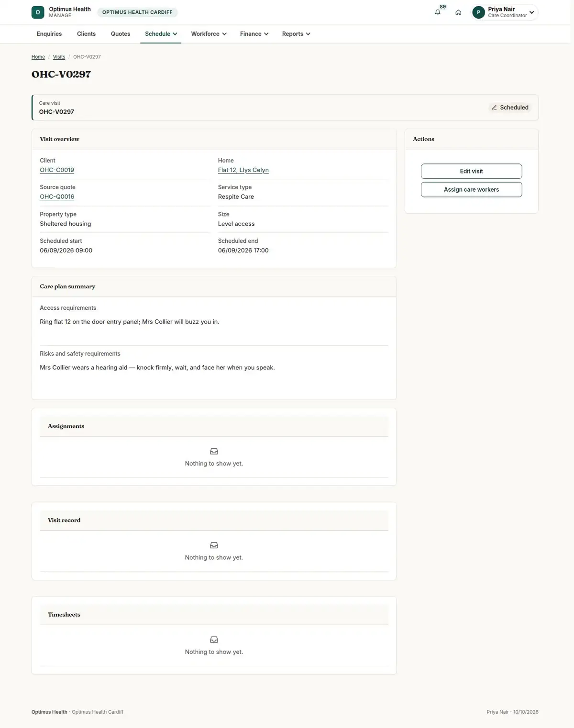Go to home via house icon
574x728 pixels.
(458, 12)
